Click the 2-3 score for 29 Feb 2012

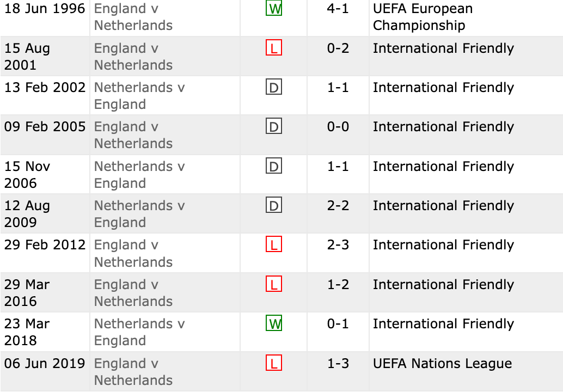point(338,245)
